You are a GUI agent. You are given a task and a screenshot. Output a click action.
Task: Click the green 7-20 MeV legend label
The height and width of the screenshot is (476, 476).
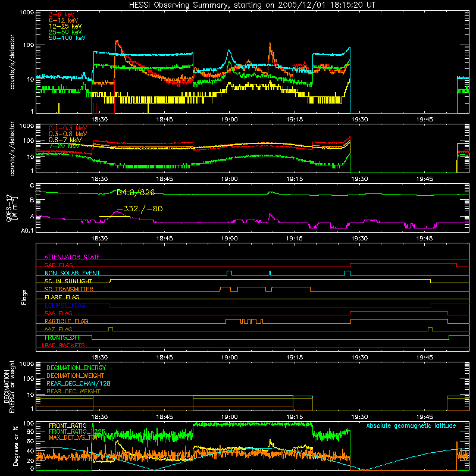point(64,146)
